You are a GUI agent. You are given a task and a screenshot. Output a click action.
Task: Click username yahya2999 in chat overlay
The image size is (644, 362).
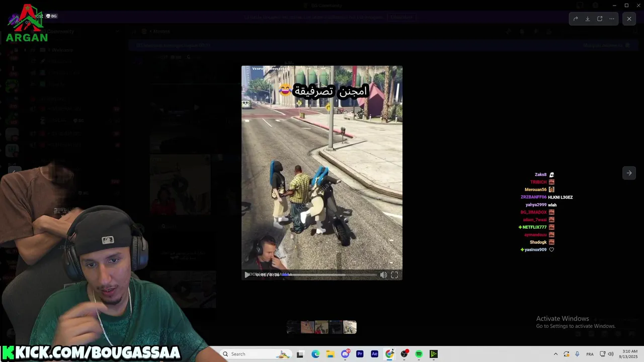536,205
